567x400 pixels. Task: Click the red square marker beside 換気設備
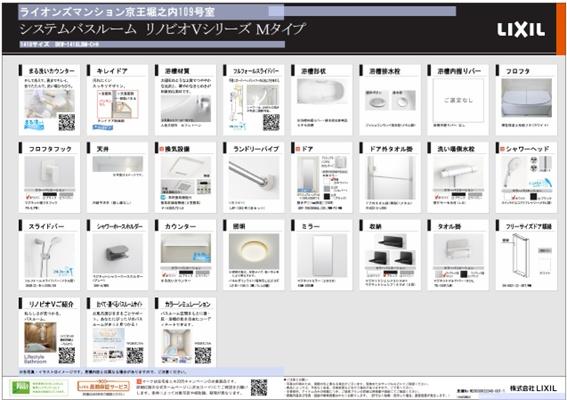click(x=162, y=149)
